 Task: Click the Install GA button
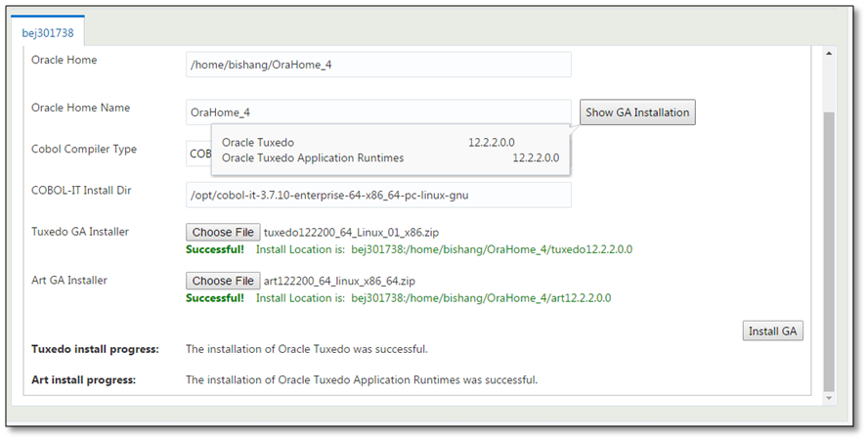click(x=772, y=331)
